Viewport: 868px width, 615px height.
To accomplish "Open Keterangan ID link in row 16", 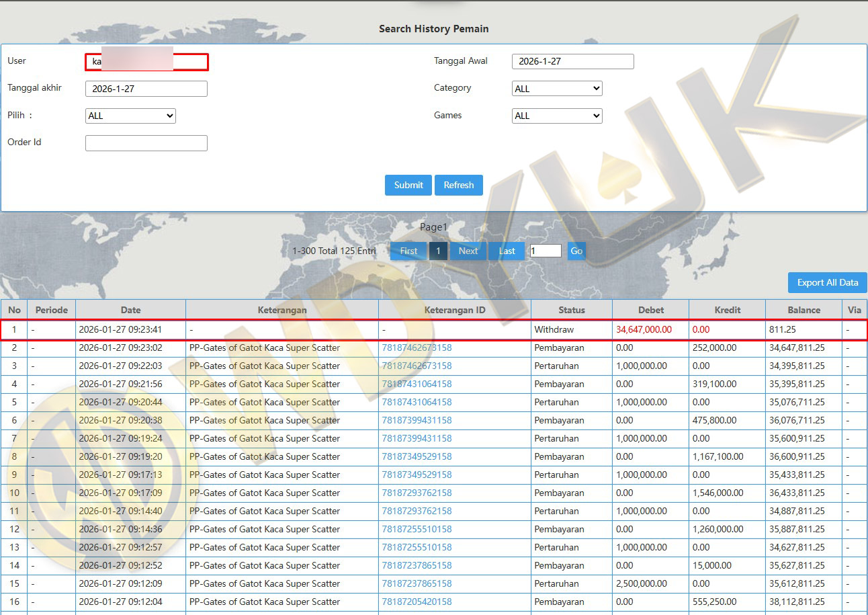I will (417, 602).
